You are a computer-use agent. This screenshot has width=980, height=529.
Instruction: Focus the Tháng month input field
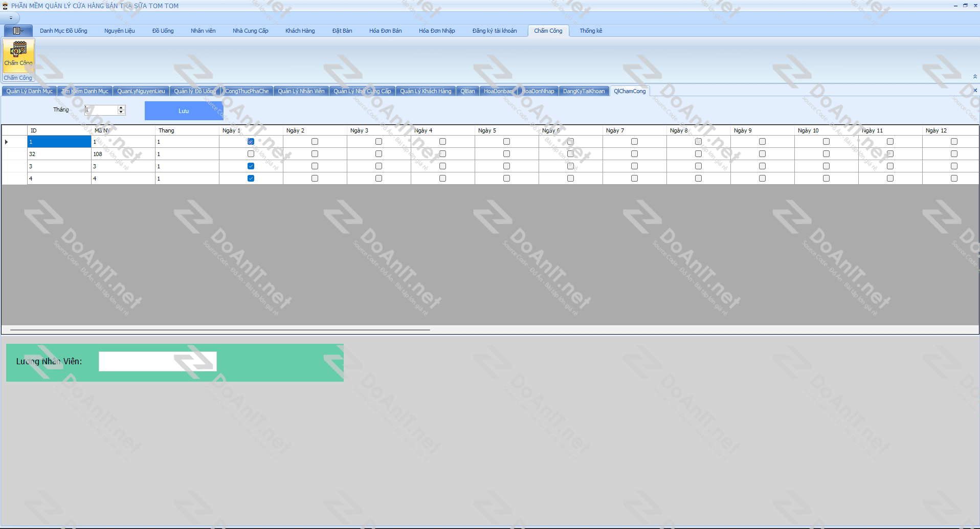101,110
